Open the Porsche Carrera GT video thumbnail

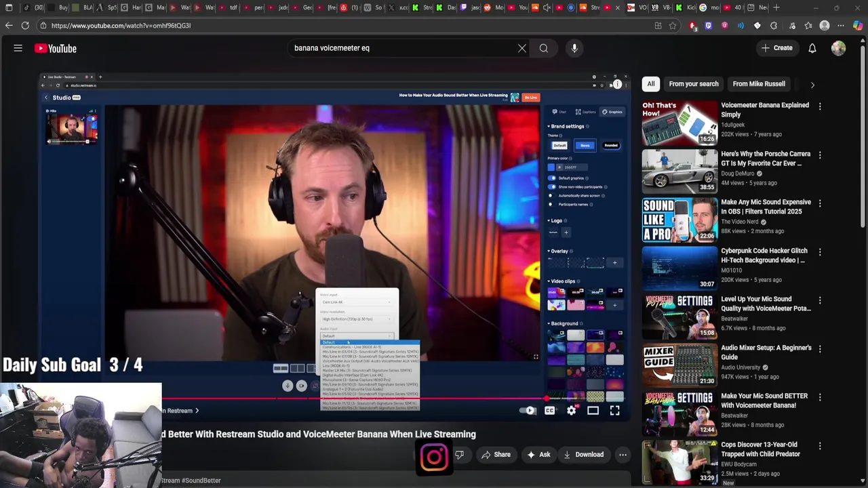click(x=679, y=171)
